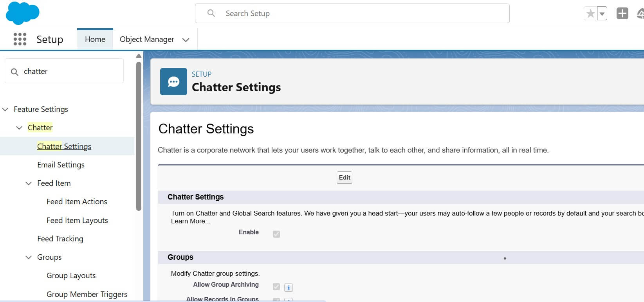The height and width of the screenshot is (302, 644).
Task: Click the SETUP breadcrumb text
Action: tap(202, 74)
